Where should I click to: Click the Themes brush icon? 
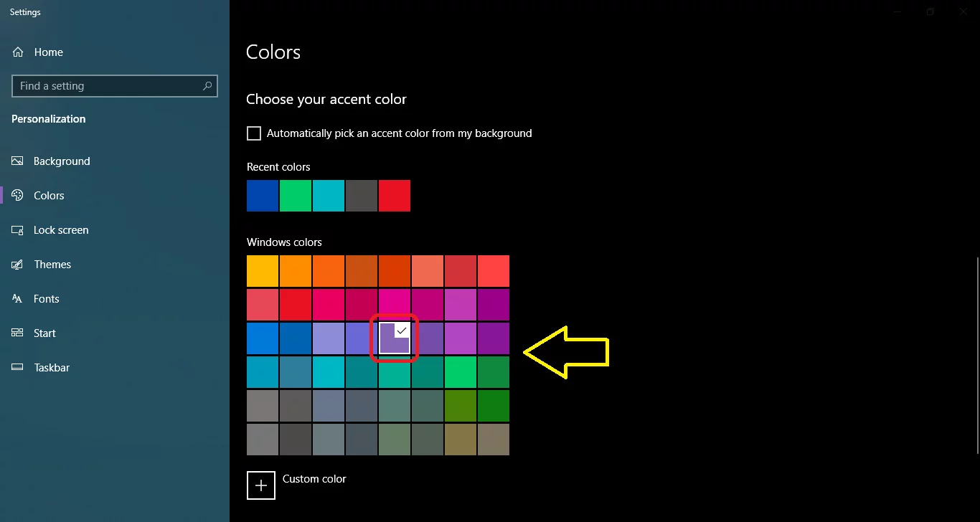18,265
